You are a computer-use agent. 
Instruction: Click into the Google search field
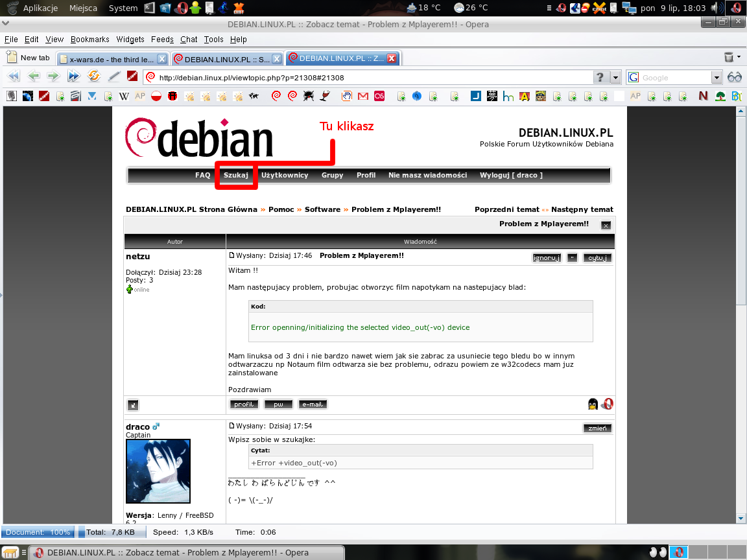[674, 77]
